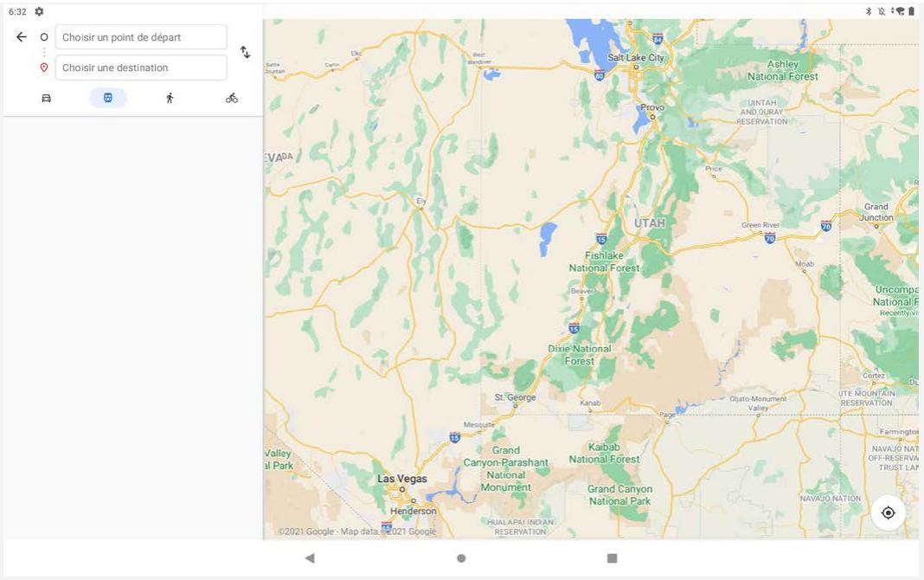The height and width of the screenshot is (580, 924).
Task: Swap start and destination points
Action: (245, 52)
